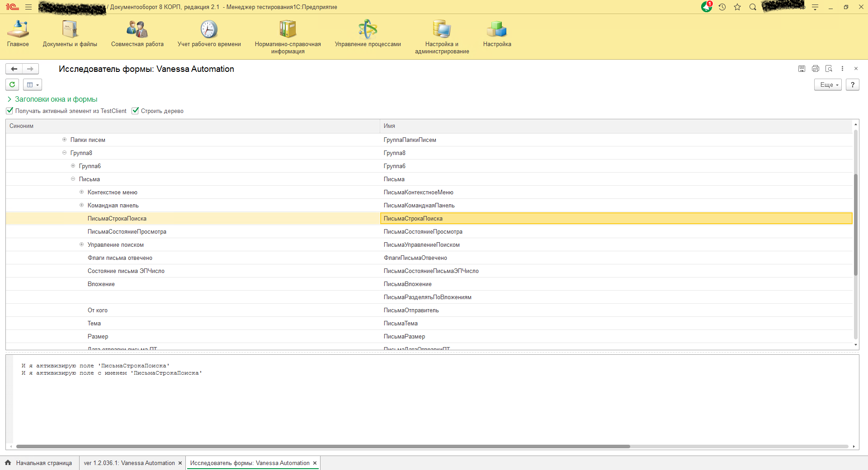Switch to Начальная страница tab
This screenshot has height=470, width=868.
tap(40, 463)
